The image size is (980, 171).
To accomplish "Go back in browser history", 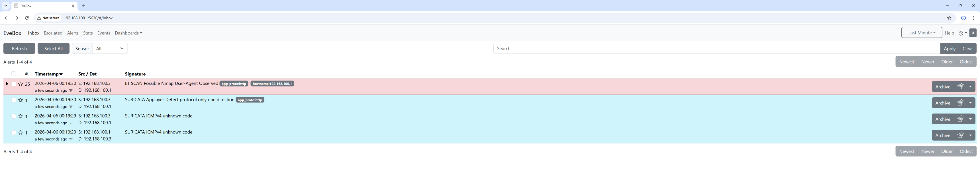I will [6, 18].
